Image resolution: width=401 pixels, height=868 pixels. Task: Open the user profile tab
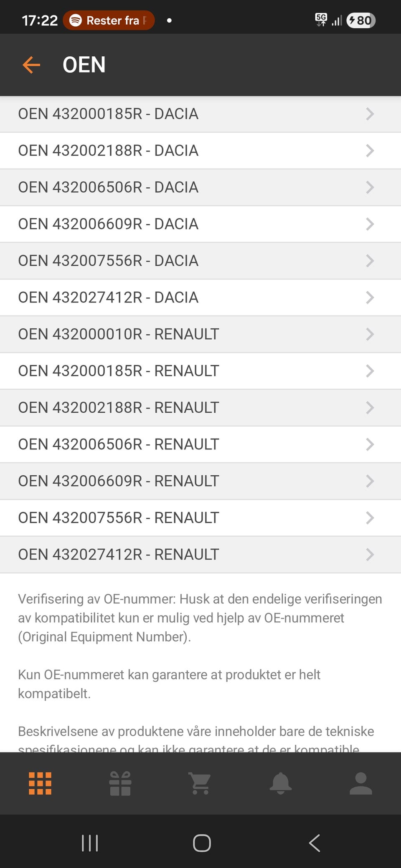point(360,783)
